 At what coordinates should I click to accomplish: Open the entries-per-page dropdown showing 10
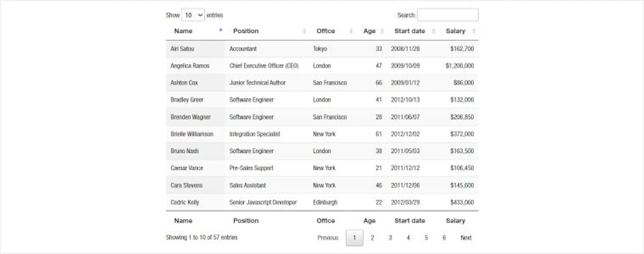click(x=193, y=15)
